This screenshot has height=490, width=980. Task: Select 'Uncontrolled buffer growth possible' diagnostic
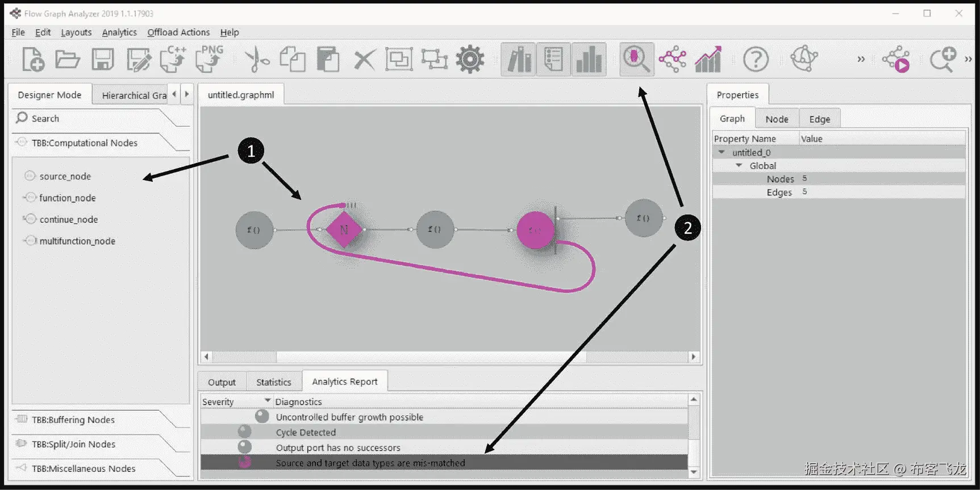pyautogui.click(x=444, y=417)
